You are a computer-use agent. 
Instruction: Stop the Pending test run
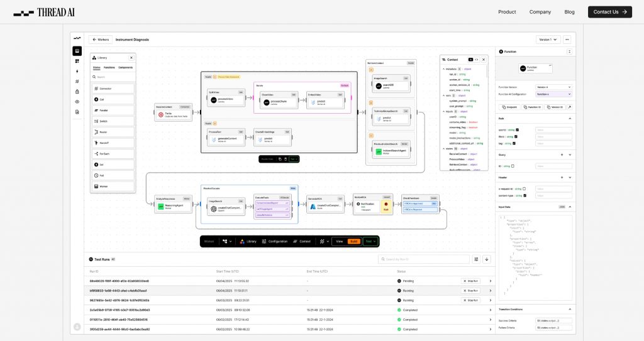pos(471,281)
